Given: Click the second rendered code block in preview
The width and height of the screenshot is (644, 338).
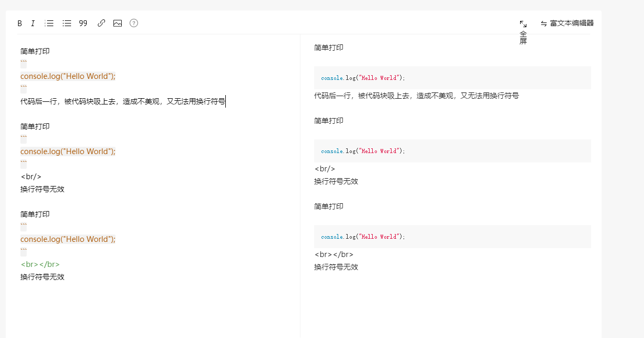Looking at the screenshot, I should point(452,151).
